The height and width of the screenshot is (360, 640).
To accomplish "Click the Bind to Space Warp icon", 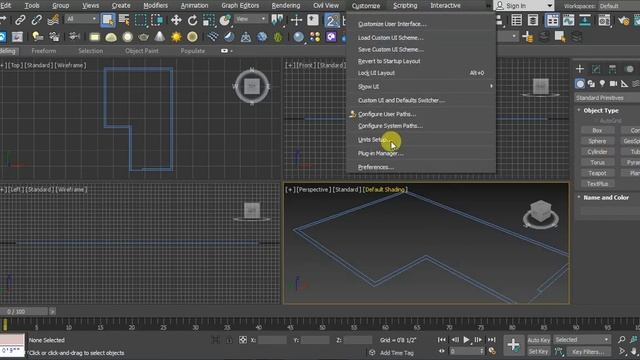I will tap(53, 20).
